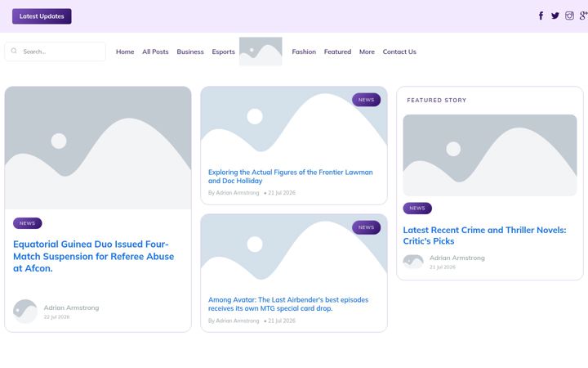Click author avatar in the Featured Story card
Viewport: 588px width, 368px height.
(413, 262)
